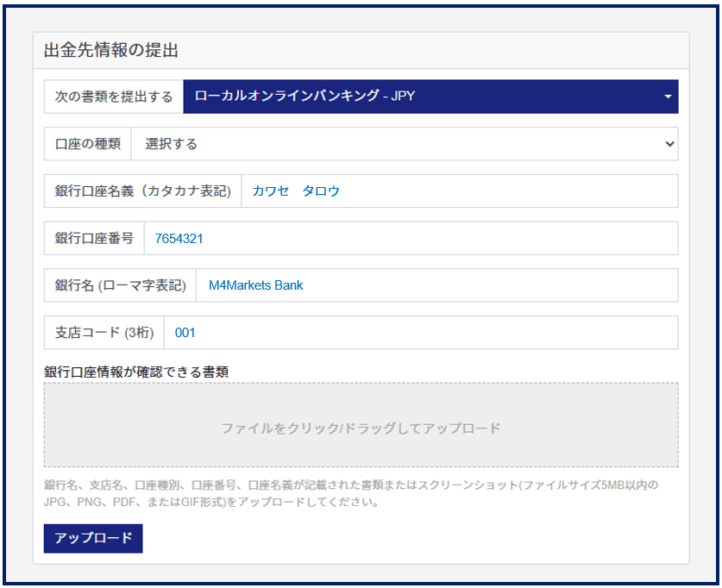Click the 銀行口座番号 label
Viewport: 722px width, 588px height.
pos(94,239)
